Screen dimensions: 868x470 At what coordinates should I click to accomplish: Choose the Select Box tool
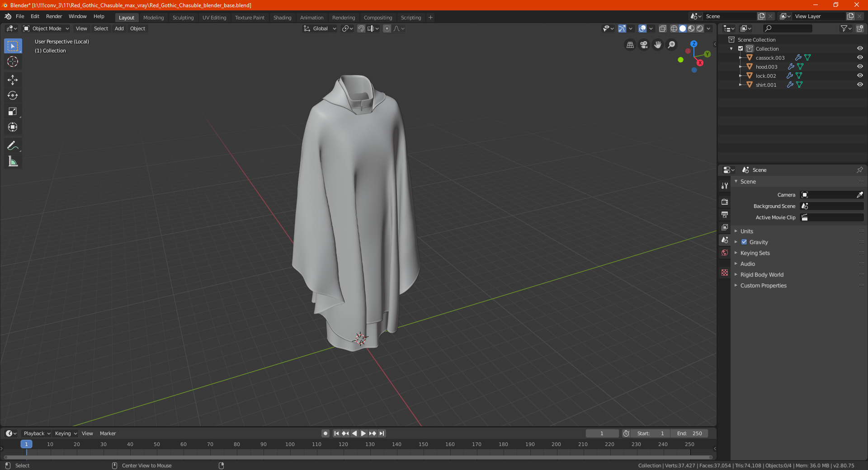13,46
